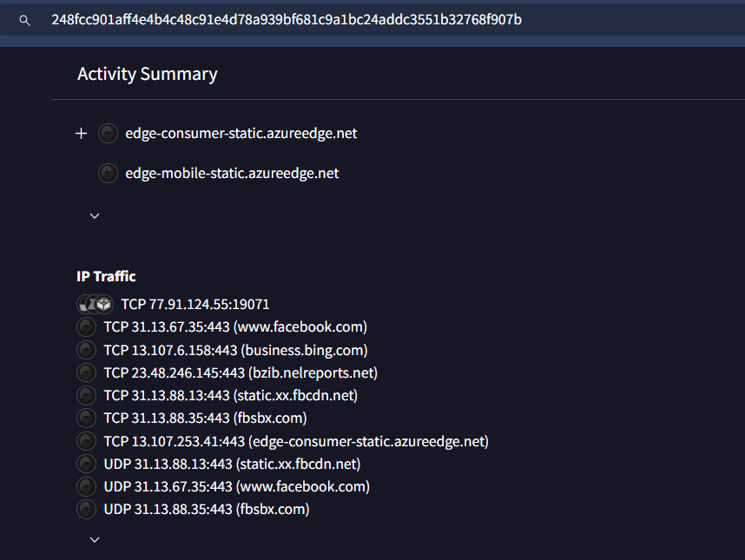Click the Edge icon beside bzib.nelreports.net
The image size is (745, 560).
(86, 372)
